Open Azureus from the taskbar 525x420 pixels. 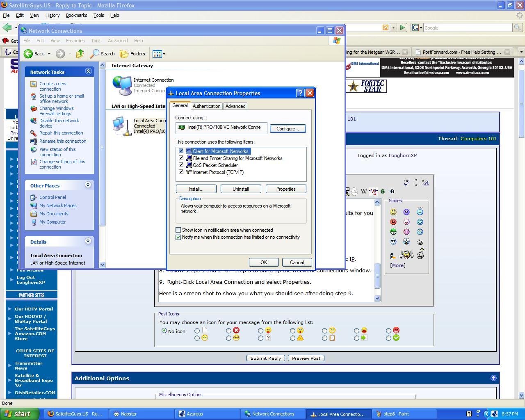point(207,414)
